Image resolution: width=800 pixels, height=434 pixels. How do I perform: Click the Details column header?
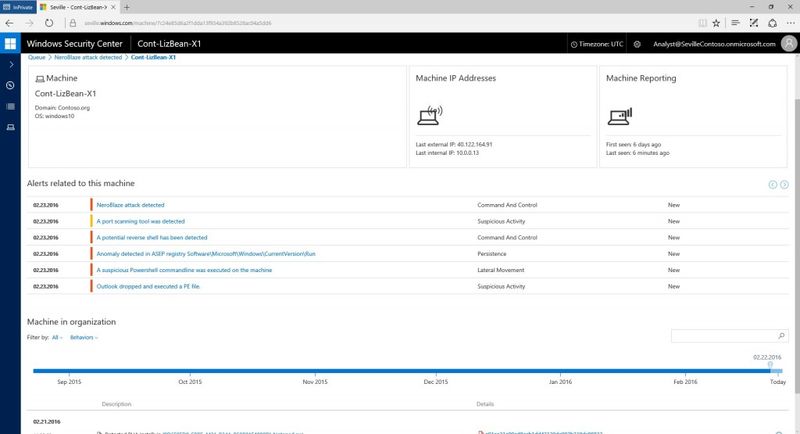point(485,404)
